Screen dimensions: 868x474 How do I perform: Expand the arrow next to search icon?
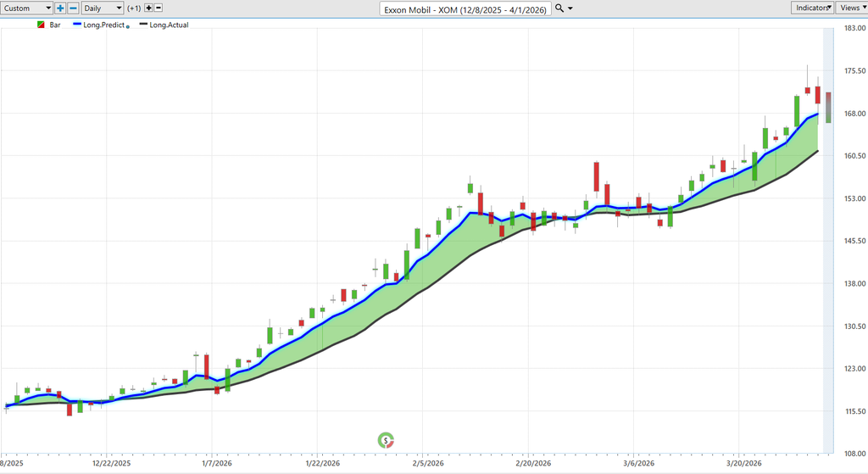coord(570,8)
